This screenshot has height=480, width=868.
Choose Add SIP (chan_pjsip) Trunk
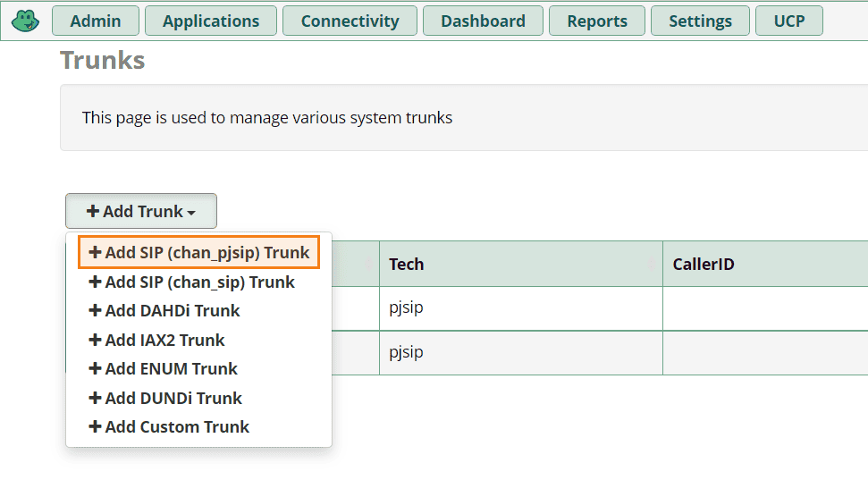click(198, 252)
